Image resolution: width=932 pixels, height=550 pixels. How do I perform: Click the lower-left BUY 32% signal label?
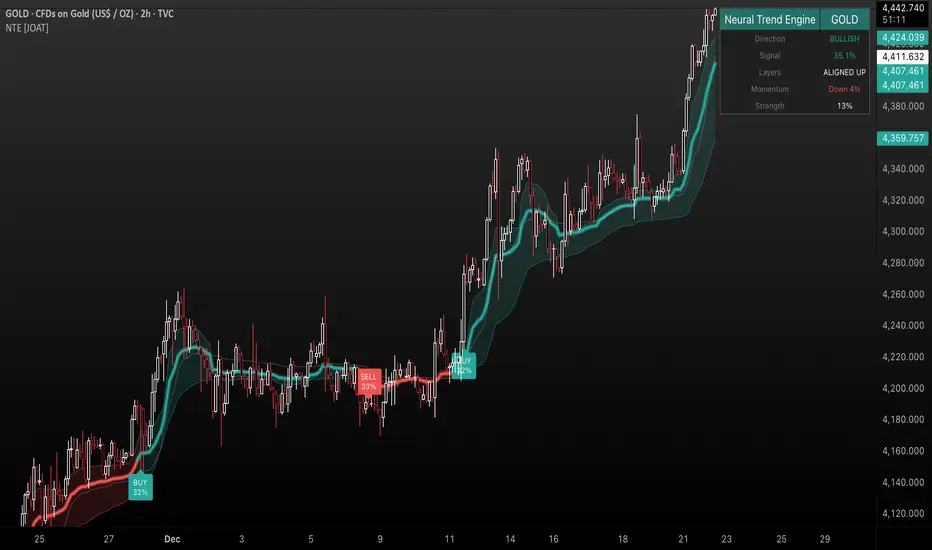click(x=140, y=487)
